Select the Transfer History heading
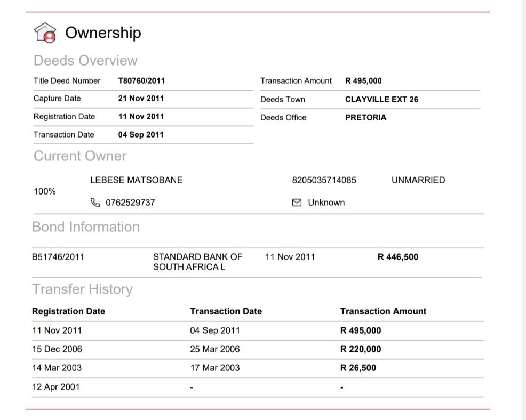Viewport: 526px width, 420px height. [83, 289]
